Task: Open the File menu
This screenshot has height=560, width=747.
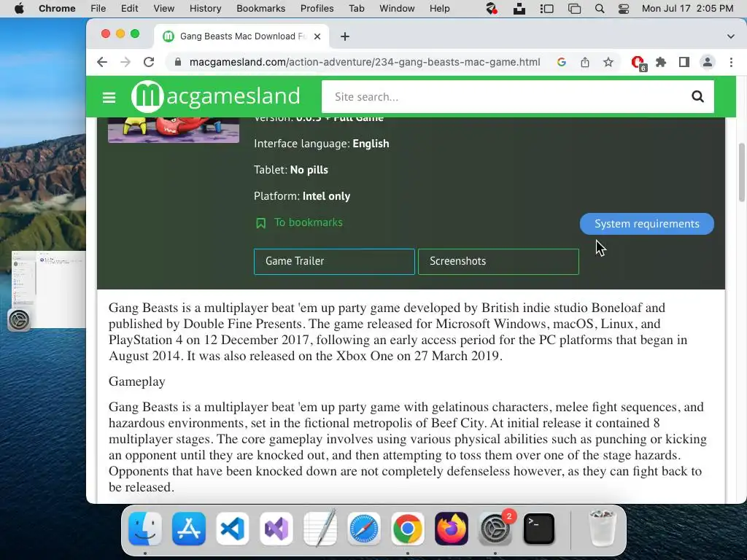Action: pyautogui.click(x=98, y=8)
